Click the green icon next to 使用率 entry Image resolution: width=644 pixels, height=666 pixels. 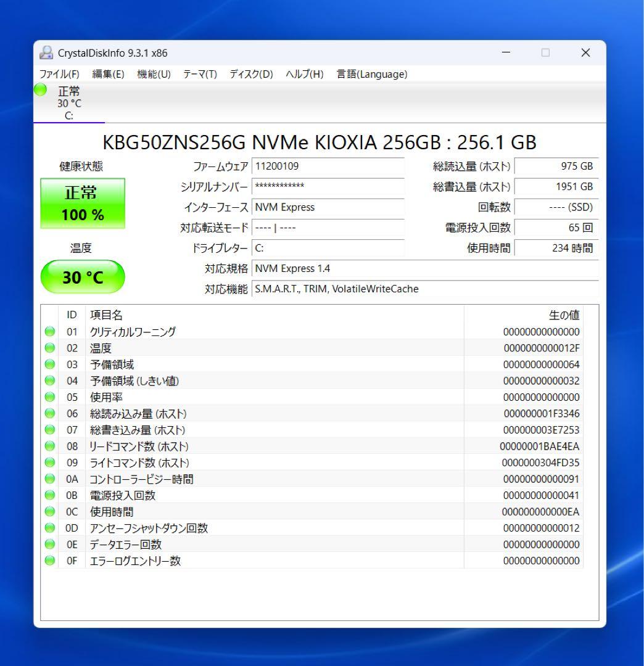coord(49,397)
